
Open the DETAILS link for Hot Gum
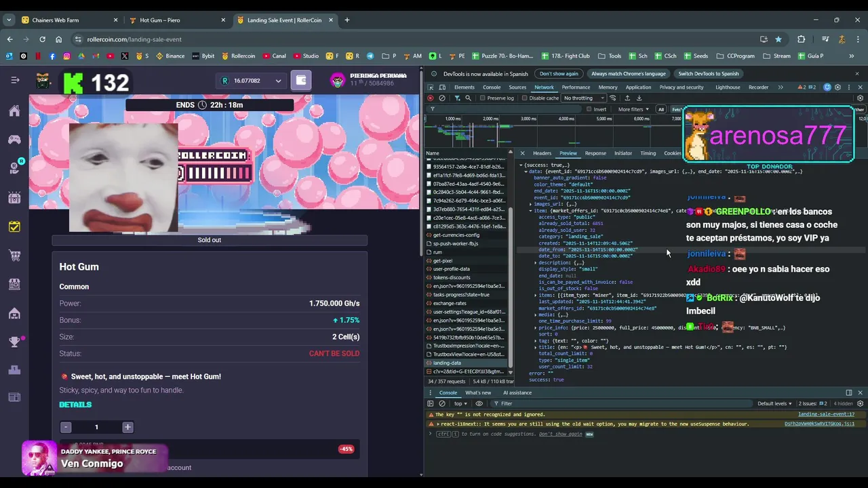tap(75, 405)
